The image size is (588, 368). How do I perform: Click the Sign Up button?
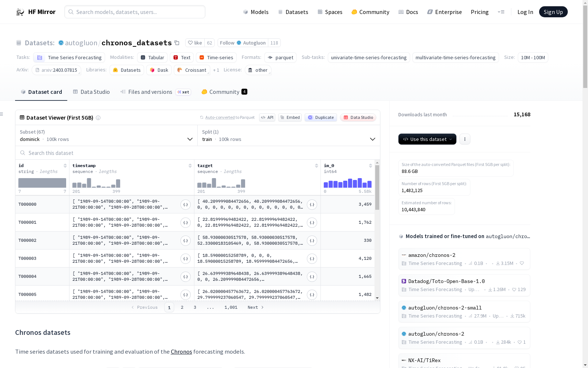coord(553,12)
